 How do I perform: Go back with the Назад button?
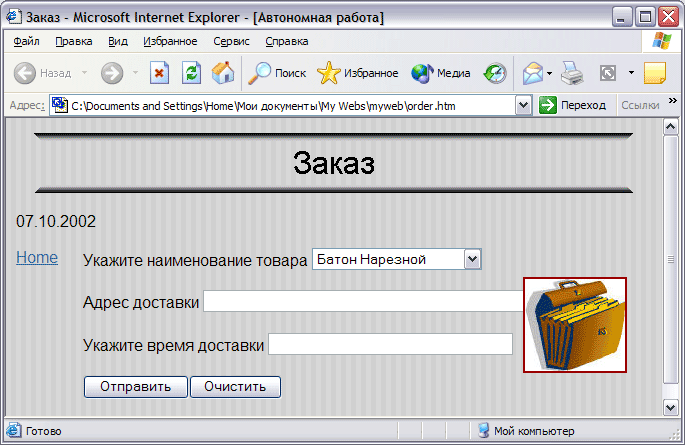coord(42,73)
